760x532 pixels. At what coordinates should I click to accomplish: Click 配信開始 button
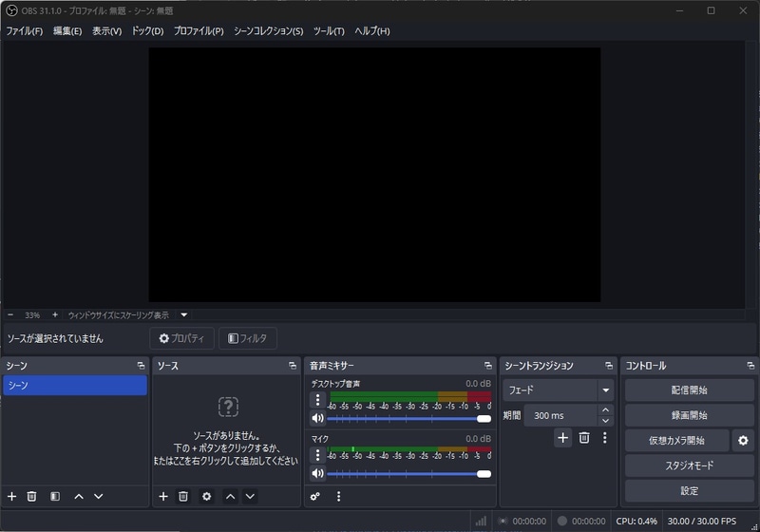pyautogui.click(x=690, y=390)
